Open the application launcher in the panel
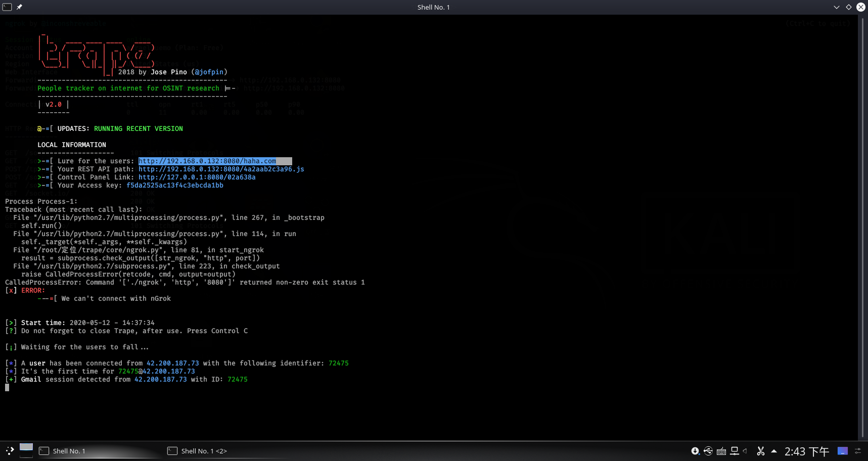Image resolution: width=868 pixels, height=461 pixels. click(x=10, y=451)
